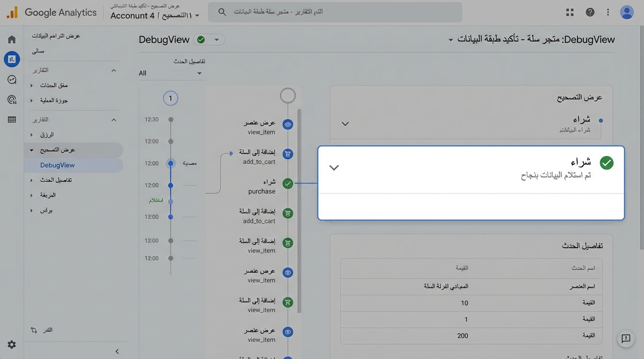Click the green purchase checkmark event
Screen dimensions: 644x359
[288, 184]
